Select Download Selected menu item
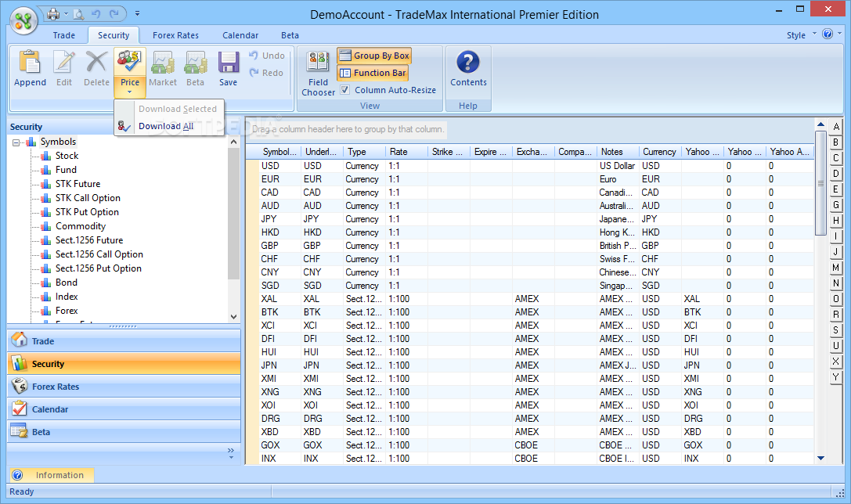This screenshot has height=504, width=851. pyautogui.click(x=169, y=109)
